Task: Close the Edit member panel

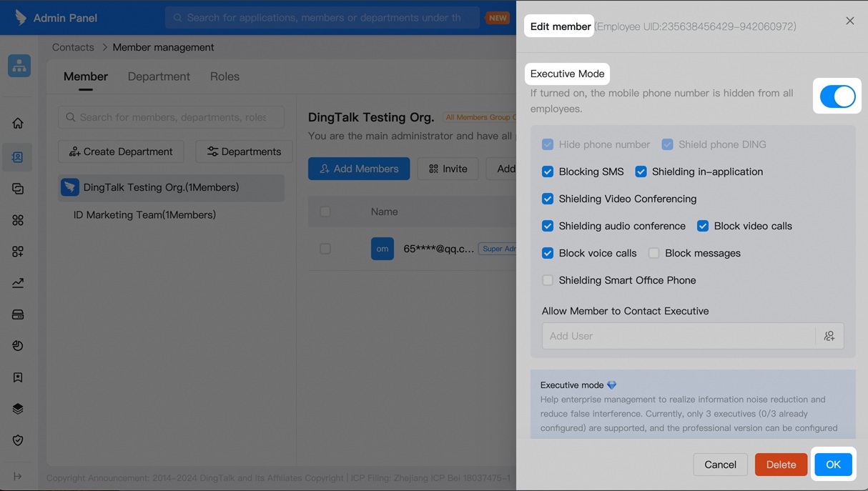Action: (850, 21)
